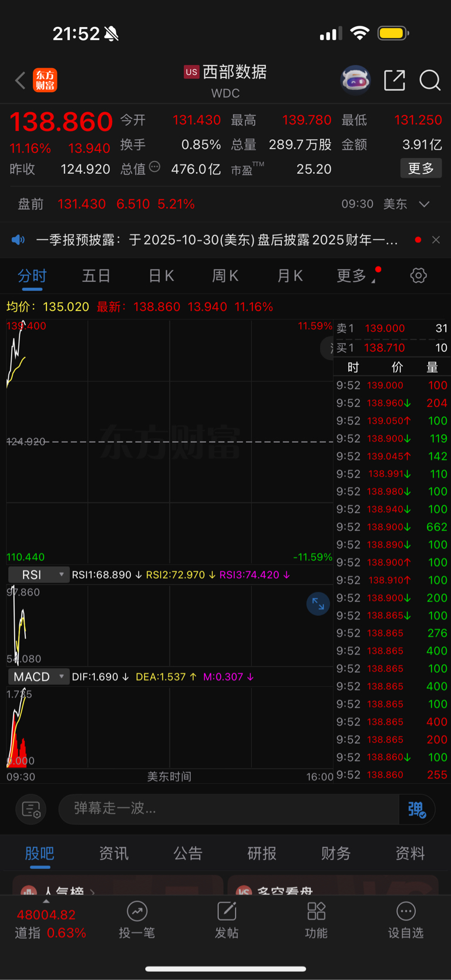Screen dimensions: 451x980
Task: Tap the announcement speaker icon
Action: coord(18,240)
